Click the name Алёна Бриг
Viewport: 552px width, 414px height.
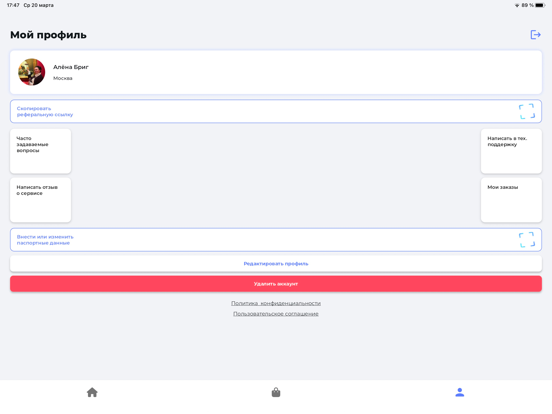pos(71,67)
